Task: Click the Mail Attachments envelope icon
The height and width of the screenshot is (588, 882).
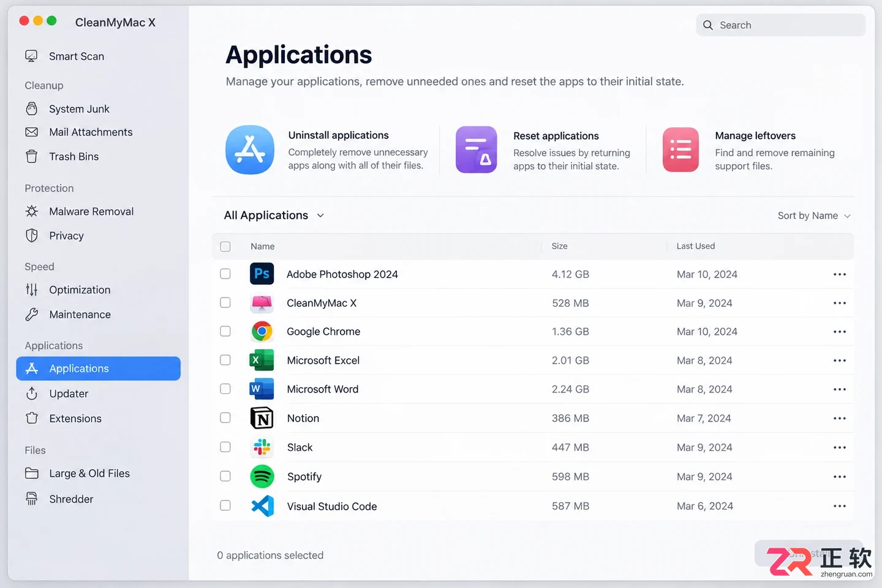Action: pos(31,132)
